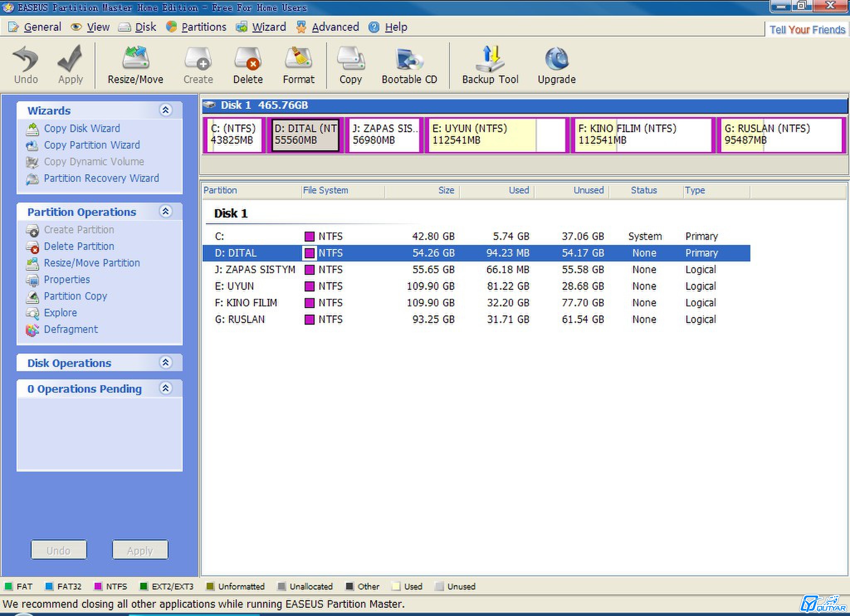Select the G: RUSLAN block in disk map
Image resolution: width=850 pixels, height=616 pixels.
click(x=782, y=135)
